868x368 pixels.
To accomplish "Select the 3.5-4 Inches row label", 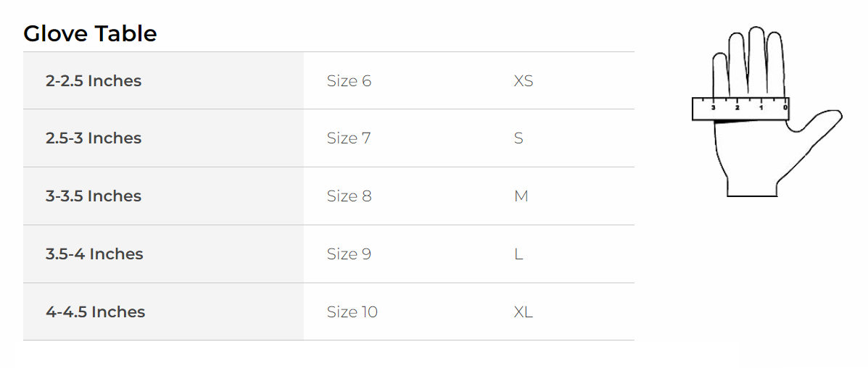I will tap(94, 254).
